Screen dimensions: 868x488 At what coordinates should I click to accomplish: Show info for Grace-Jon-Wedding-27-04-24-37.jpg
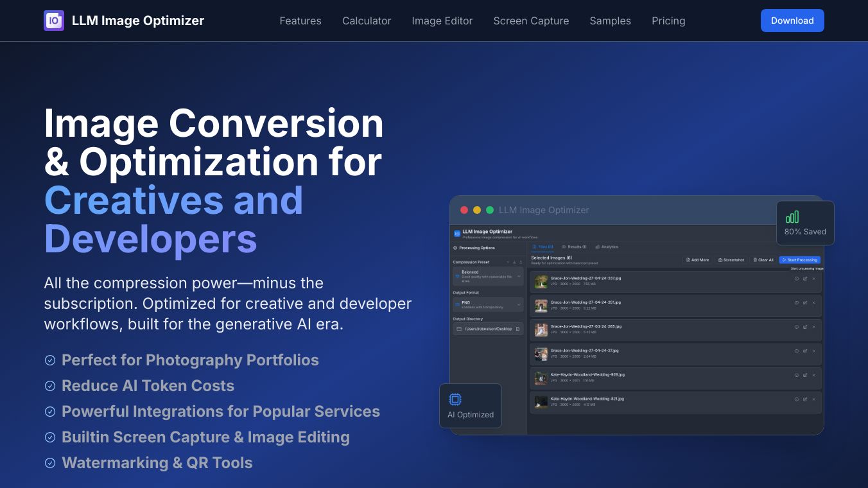click(797, 351)
